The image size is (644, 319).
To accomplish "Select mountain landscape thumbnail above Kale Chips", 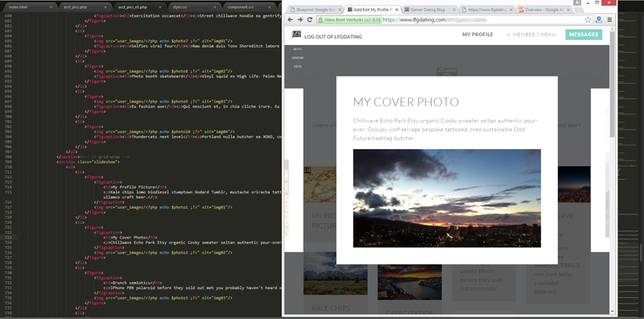I will [335, 273].
